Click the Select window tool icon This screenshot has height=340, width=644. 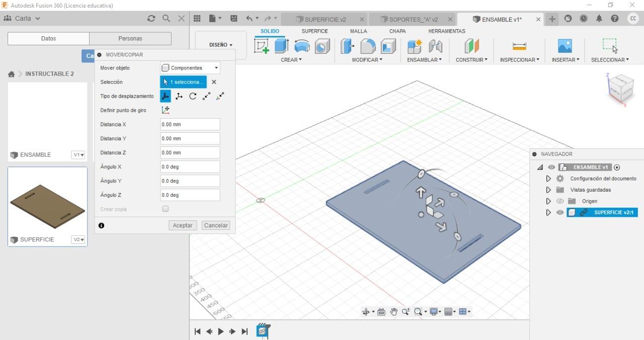click(610, 46)
